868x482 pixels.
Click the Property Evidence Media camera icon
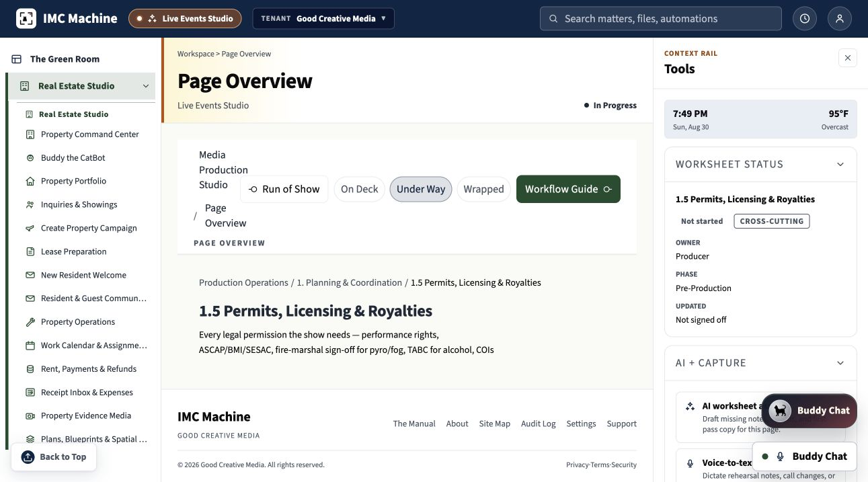(30, 416)
